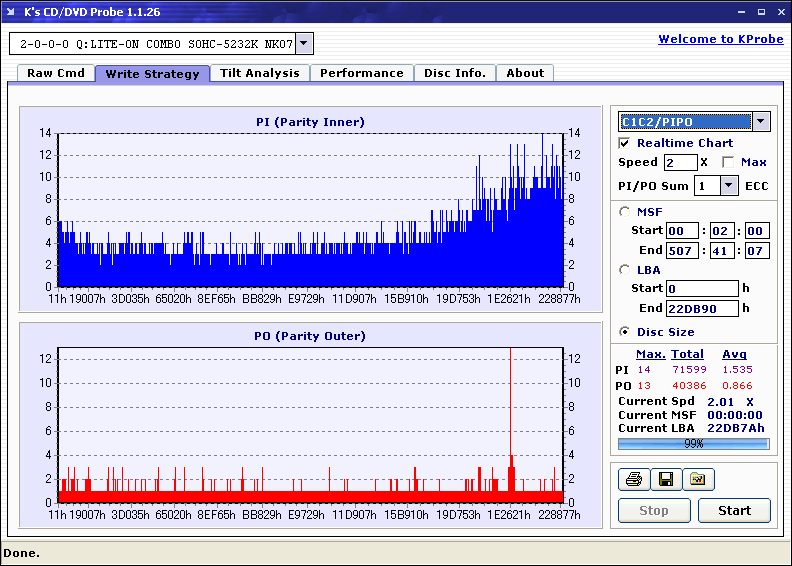Open the LITE-ON drive selection dropdown
Screen dimensions: 792x566
(305, 44)
